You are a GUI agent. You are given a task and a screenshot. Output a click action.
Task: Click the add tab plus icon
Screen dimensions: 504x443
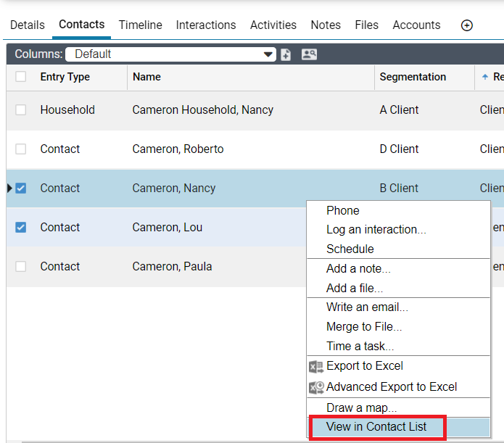[x=466, y=25]
